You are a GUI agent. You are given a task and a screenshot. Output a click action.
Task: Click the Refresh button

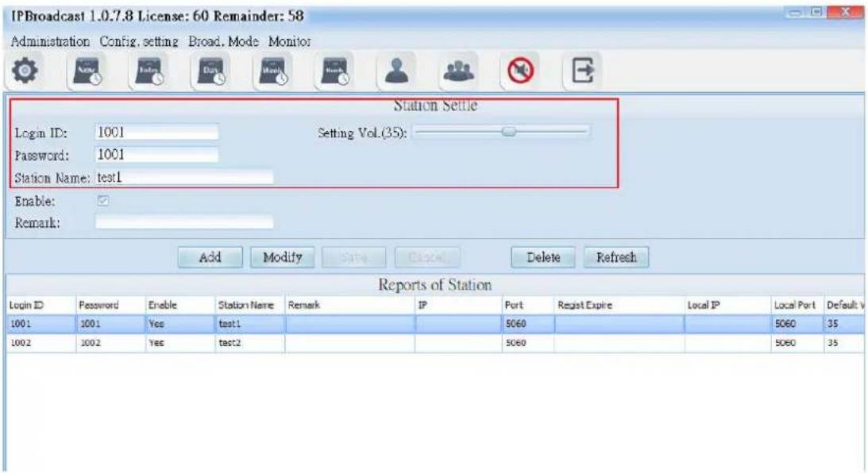(x=616, y=257)
